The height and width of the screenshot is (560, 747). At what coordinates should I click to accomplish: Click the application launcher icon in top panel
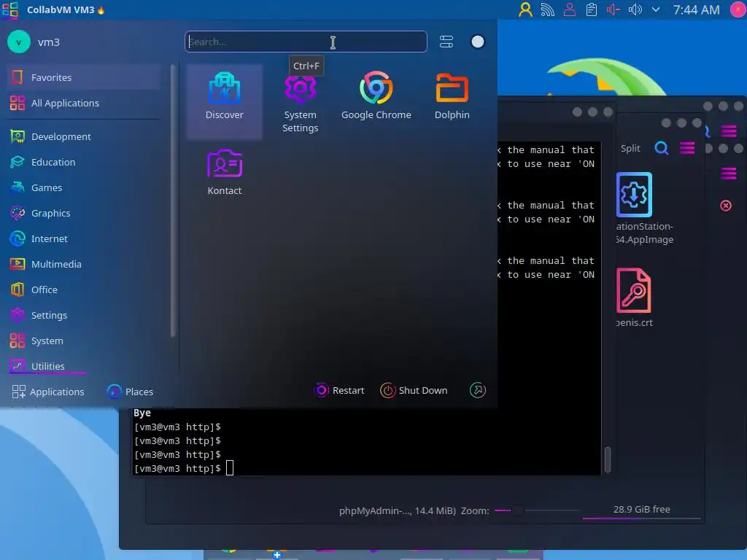[x=10, y=9]
